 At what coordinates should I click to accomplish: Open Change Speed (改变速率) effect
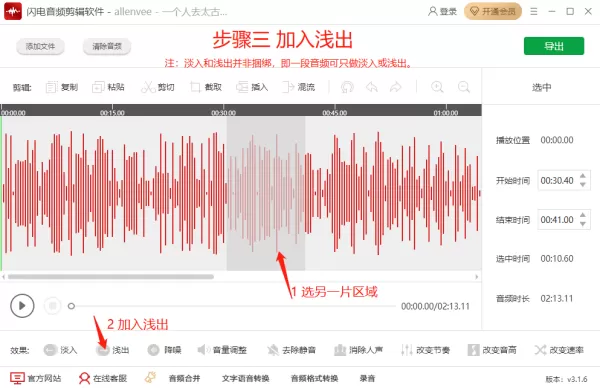tap(559, 350)
